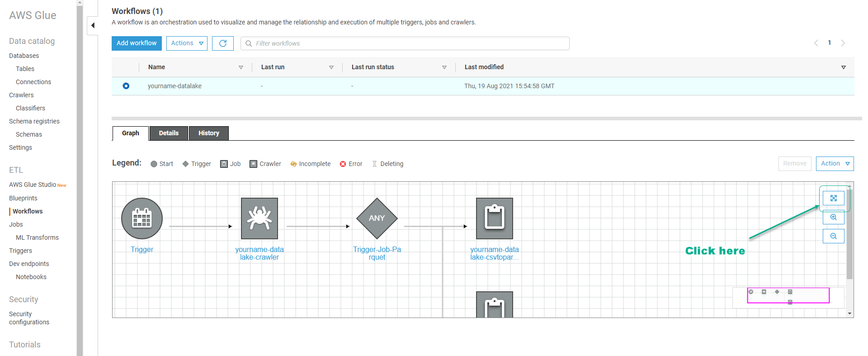Click the Error legend icon
This screenshot has width=868, height=356.
pyautogui.click(x=343, y=164)
